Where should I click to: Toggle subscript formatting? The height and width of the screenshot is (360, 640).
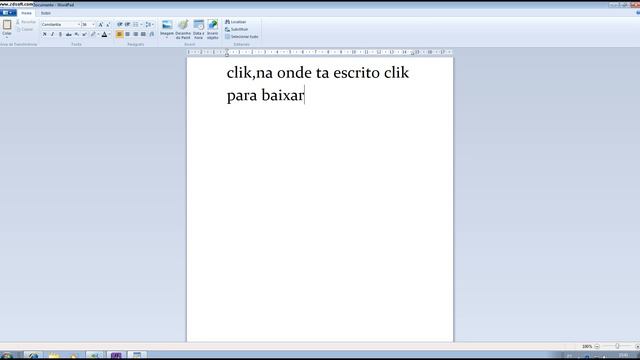tap(76, 34)
